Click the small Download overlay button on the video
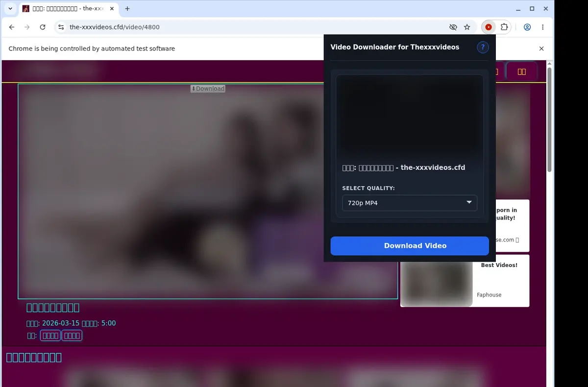The height and width of the screenshot is (387, 588). (x=208, y=89)
